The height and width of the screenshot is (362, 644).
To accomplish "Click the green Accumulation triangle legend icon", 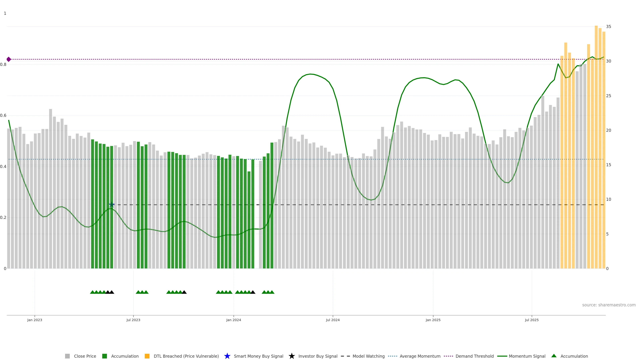I will (554, 356).
